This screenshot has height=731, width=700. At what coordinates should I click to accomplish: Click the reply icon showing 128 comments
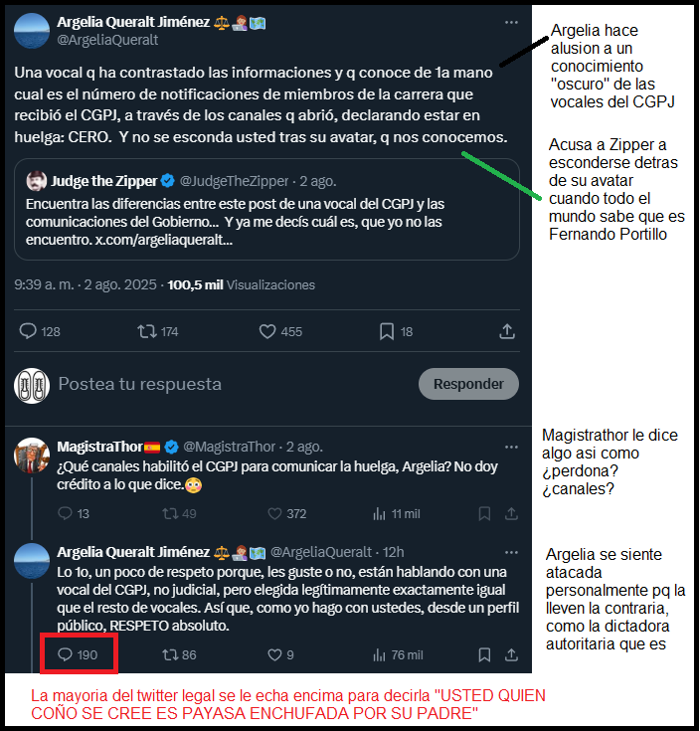[x=28, y=331]
